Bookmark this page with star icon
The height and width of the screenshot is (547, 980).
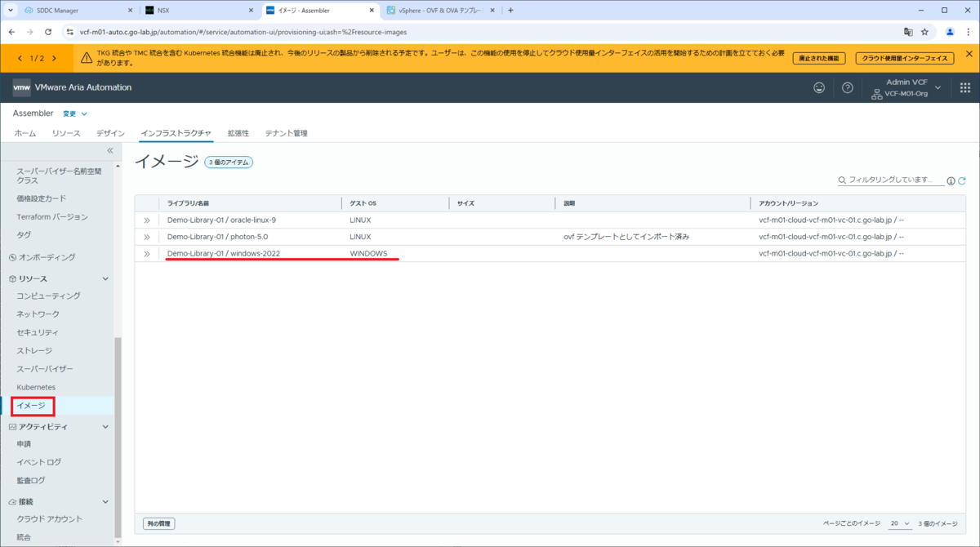click(924, 32)
